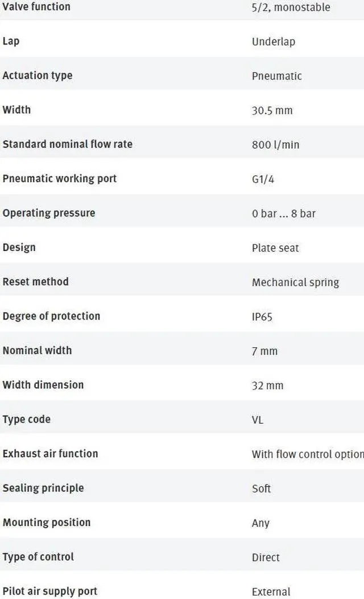Click the '30.5 mm' width value
The width and height of the screenshot is (364, 599).
[272, 110]
